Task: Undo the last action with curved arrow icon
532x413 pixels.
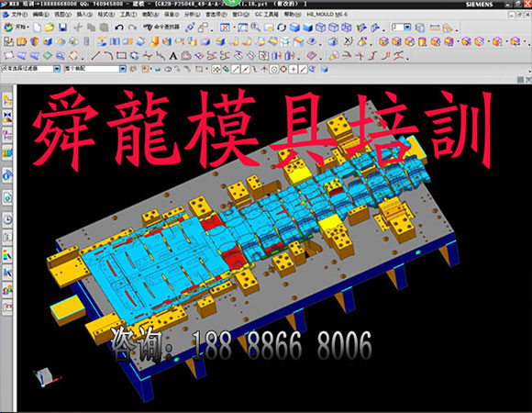Action: tap(118, 28)
